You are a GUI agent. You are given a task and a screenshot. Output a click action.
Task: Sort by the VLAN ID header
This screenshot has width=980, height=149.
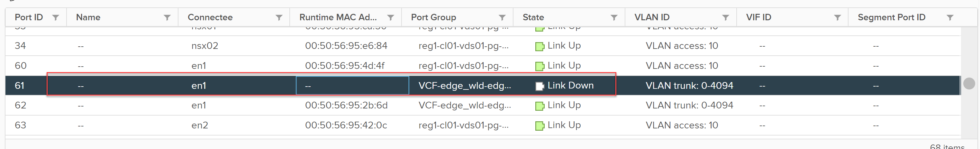[652, 17]
